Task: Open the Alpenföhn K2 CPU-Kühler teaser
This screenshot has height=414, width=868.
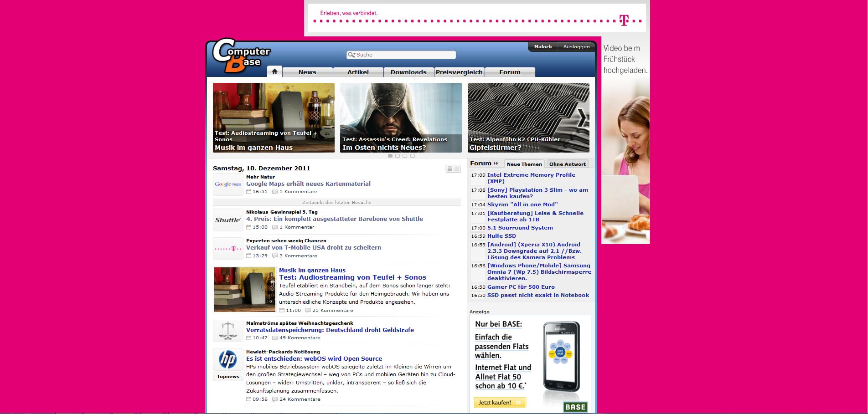Action: point(528,118)
